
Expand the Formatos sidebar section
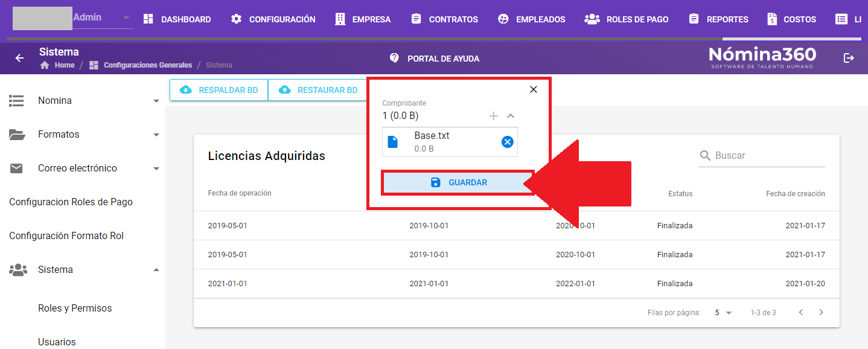point(82,135)
